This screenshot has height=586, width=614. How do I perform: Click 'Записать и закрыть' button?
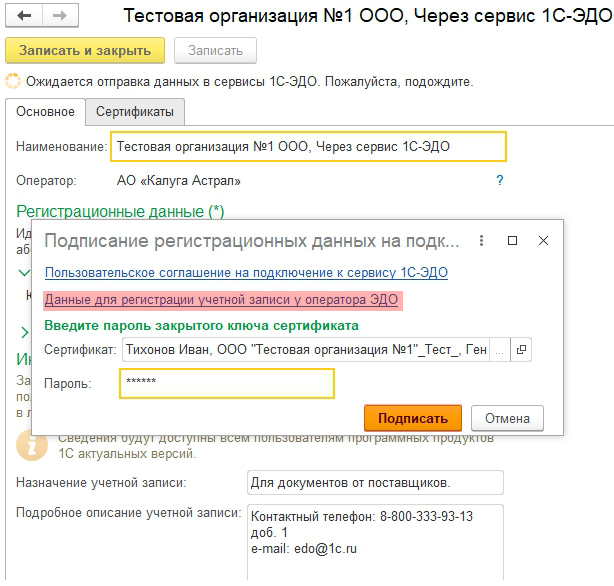click(85, 51)
